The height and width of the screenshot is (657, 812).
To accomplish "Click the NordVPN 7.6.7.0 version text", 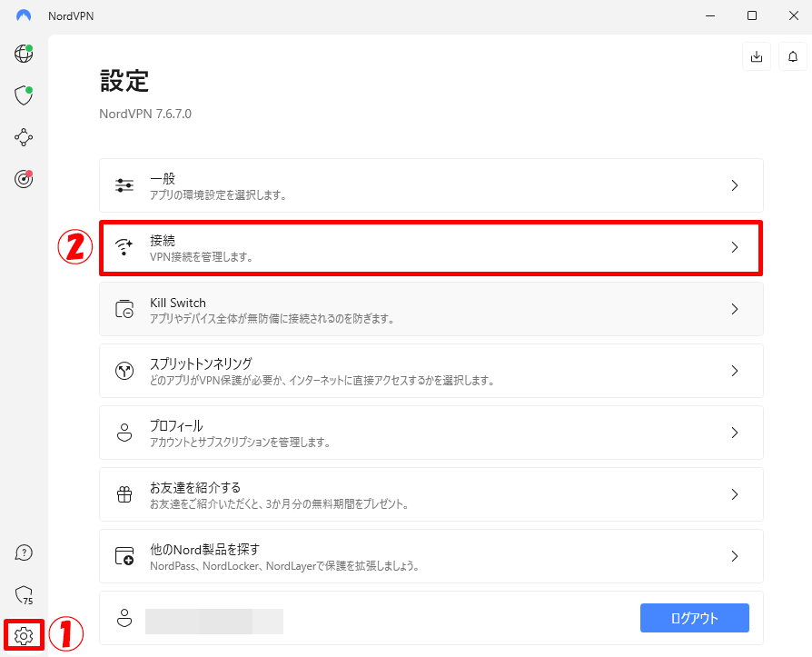I will (145, 114).
